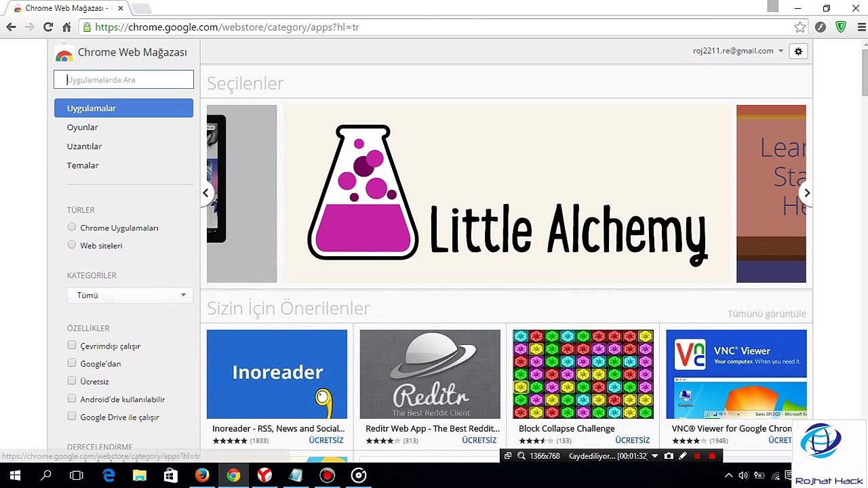868x488 pixels.
Task: Check the Ücretsiz filter checkbox
Action: tap(72, 381)
